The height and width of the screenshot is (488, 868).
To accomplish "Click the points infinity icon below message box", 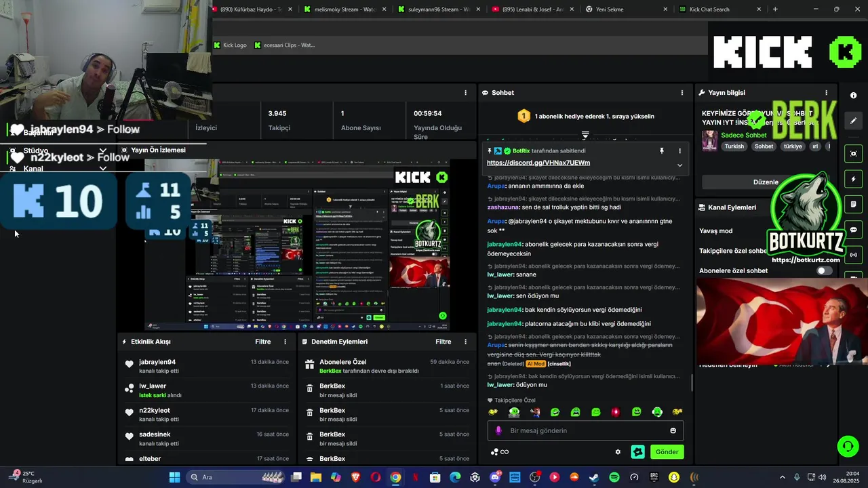I will tap(500, 452).
